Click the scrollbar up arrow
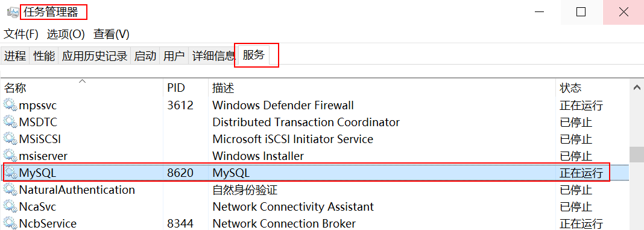This screenshot has width=644, height=230. click(x=637, y=87)
